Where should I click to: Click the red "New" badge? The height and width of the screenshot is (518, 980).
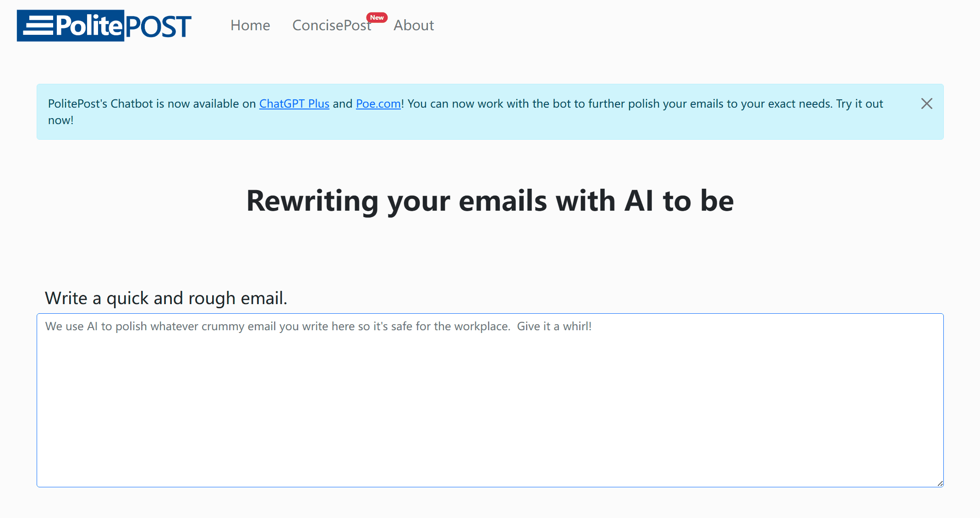377,17
